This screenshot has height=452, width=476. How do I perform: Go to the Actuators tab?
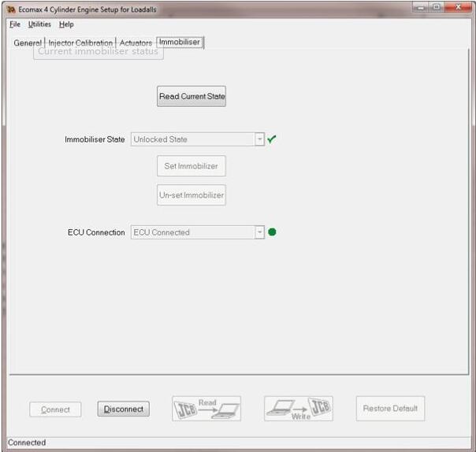(x=136, y=43)
